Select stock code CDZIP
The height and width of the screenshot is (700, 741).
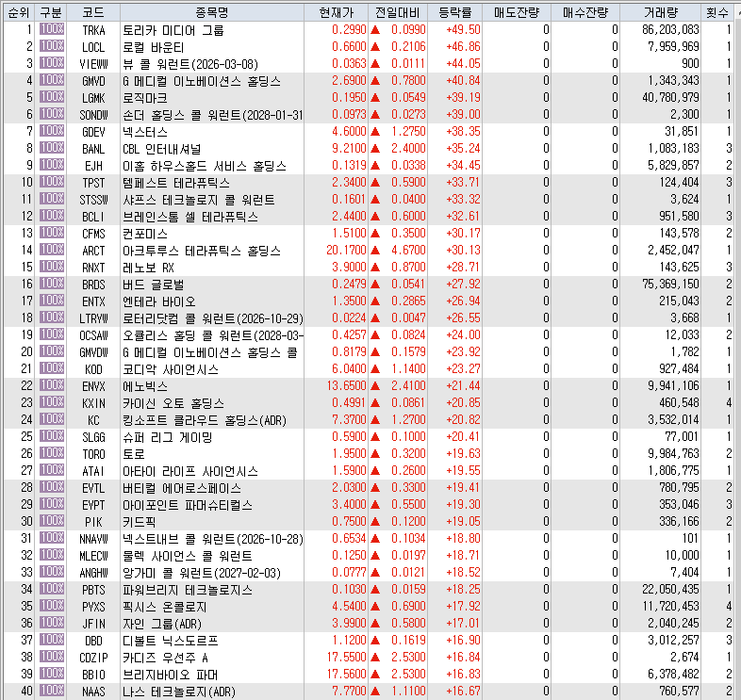[x=93, y=658]
